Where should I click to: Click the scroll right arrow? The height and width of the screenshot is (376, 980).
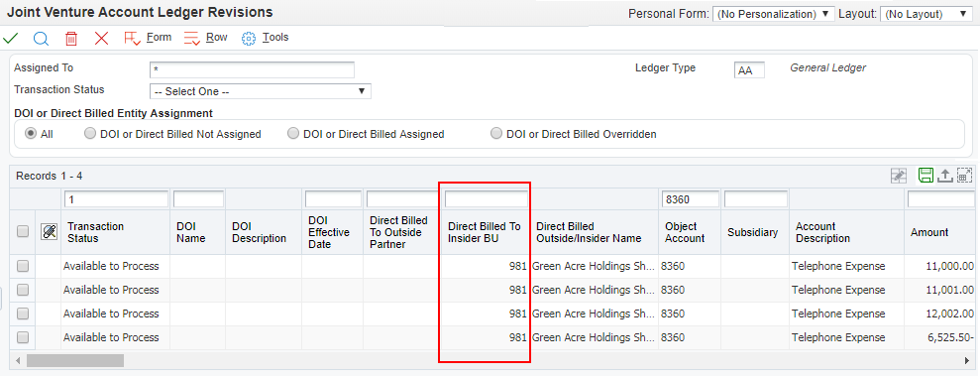pos(967,361)
